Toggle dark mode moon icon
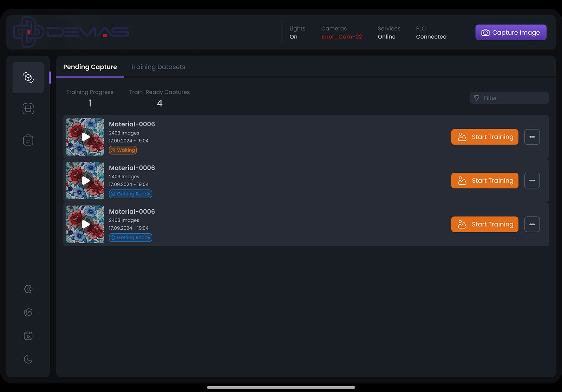Screen dimensions: 562x392 [28, 359]
